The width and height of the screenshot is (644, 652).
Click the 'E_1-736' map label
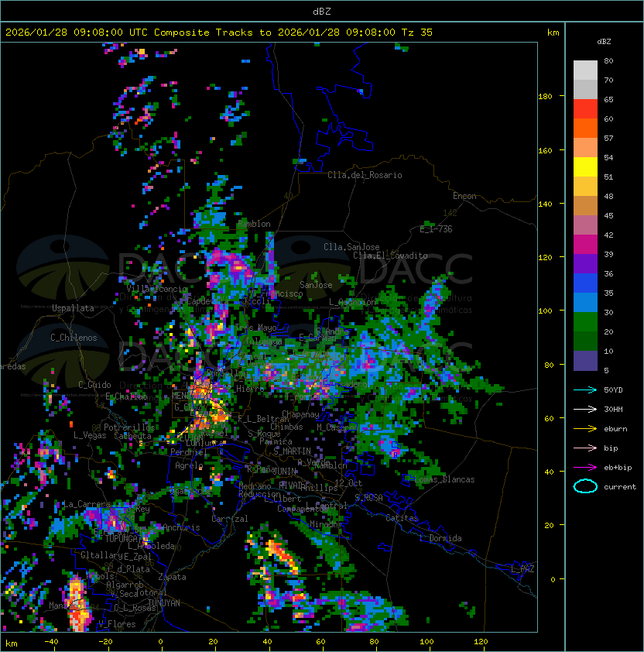[436, 229]
